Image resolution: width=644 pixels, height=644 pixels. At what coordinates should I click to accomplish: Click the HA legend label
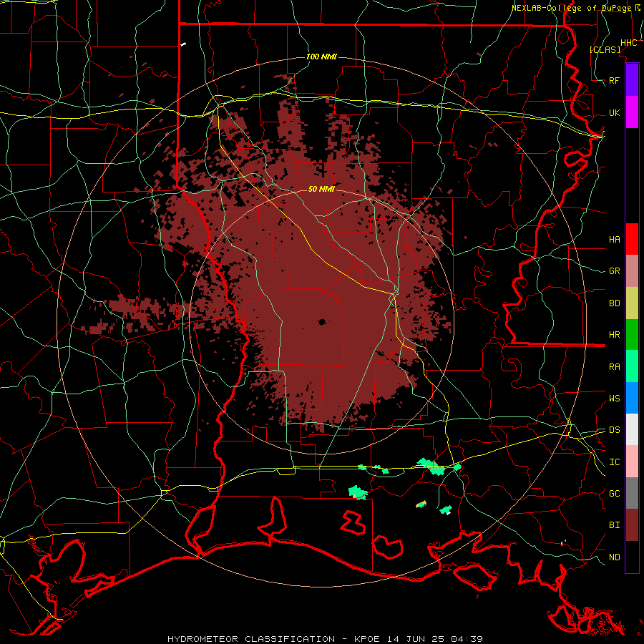(x=614, y=240)
